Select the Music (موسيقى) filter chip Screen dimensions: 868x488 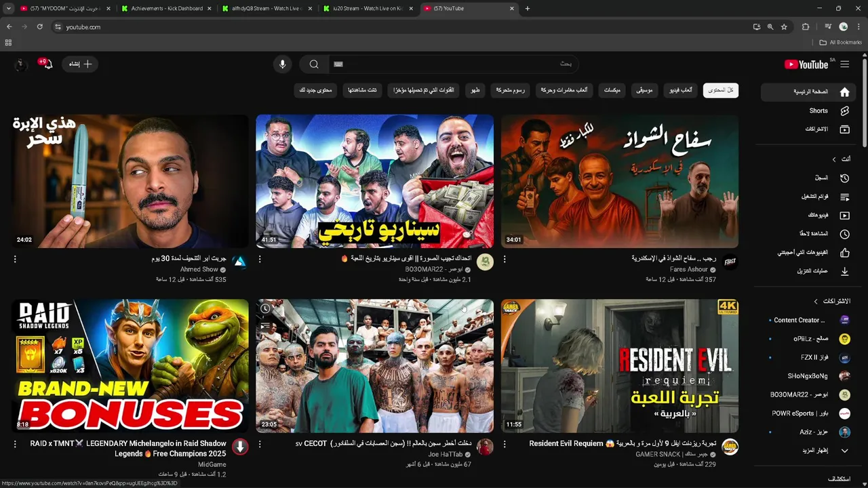644,90
